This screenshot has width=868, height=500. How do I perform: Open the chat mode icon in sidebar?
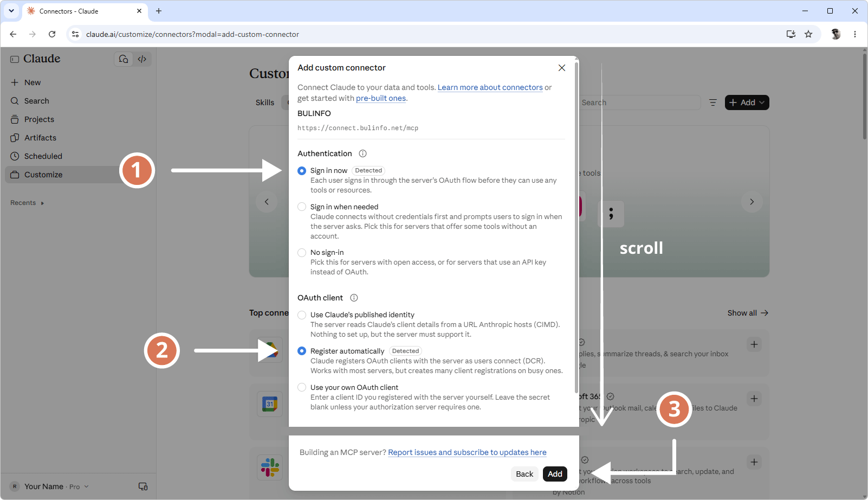[124, 59]
